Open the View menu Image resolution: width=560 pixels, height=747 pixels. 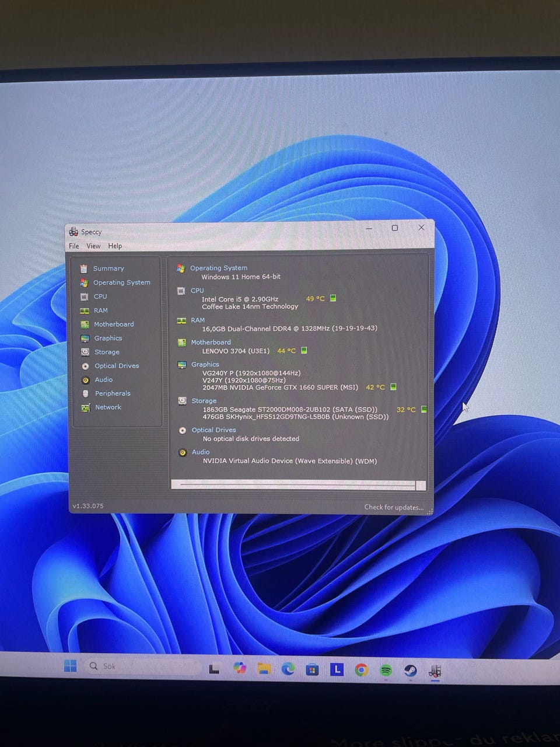(x=93, y=246)
